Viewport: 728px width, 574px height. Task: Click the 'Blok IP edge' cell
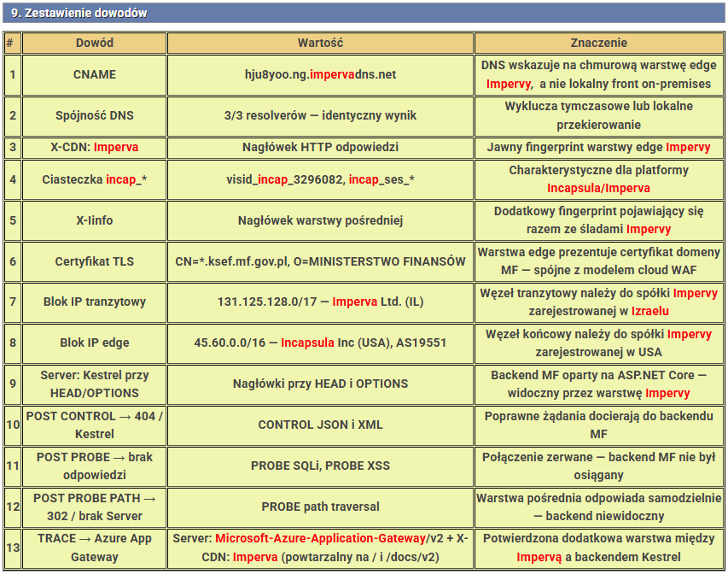pos(94,343)
